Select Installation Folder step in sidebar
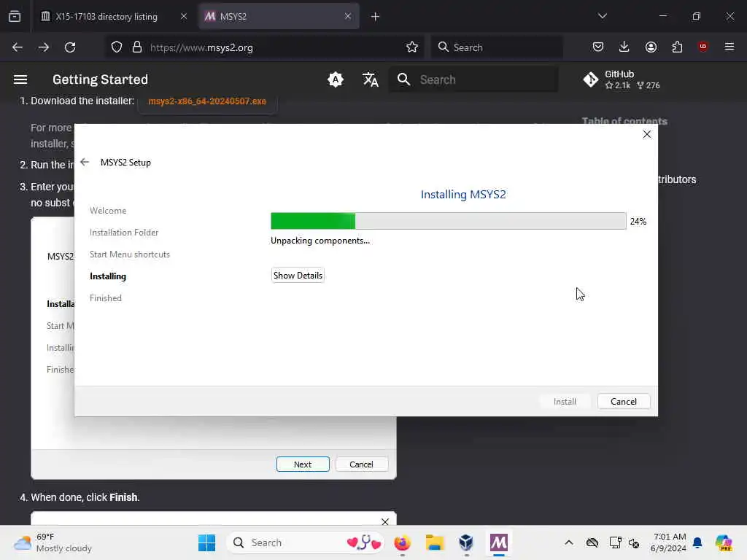747x560 pixels. click(x=124, y=233)
